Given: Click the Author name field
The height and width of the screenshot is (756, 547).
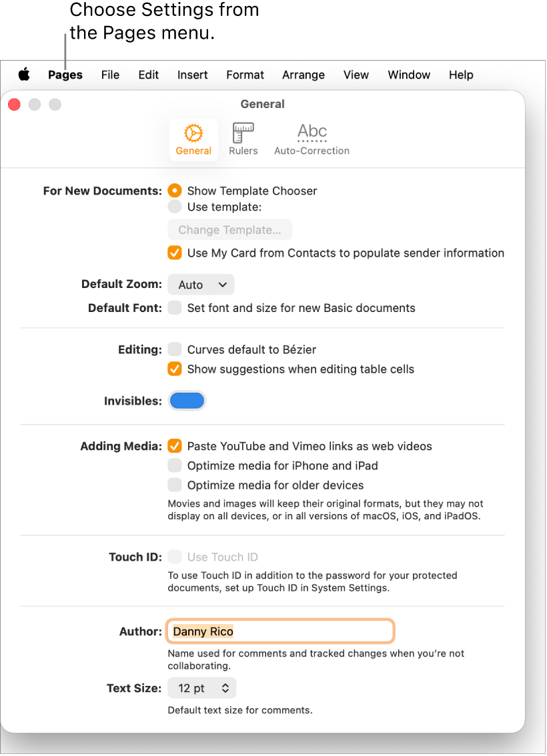Looking at the screenshot, I should pyautogui.click(x=280, y=631).
